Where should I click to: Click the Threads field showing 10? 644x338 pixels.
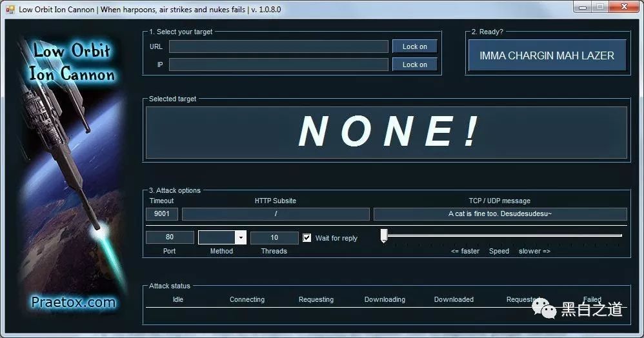(274, 237)
